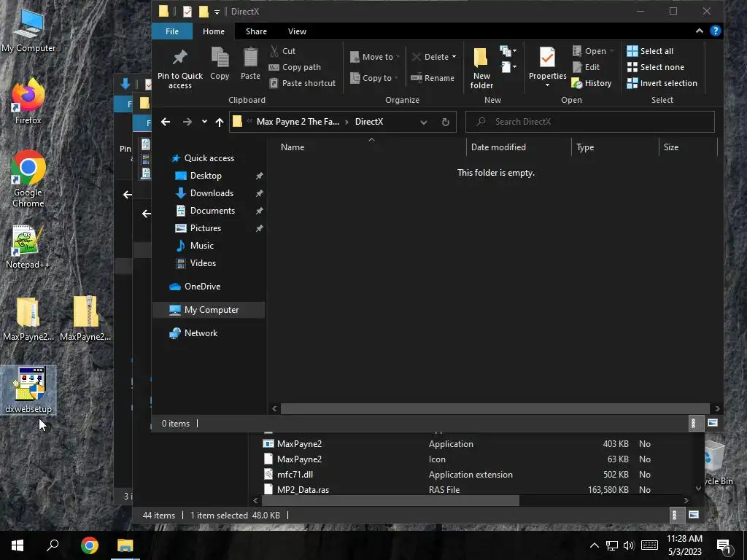Click the Rename command
The image size is (747, 560).
[433, 77]
